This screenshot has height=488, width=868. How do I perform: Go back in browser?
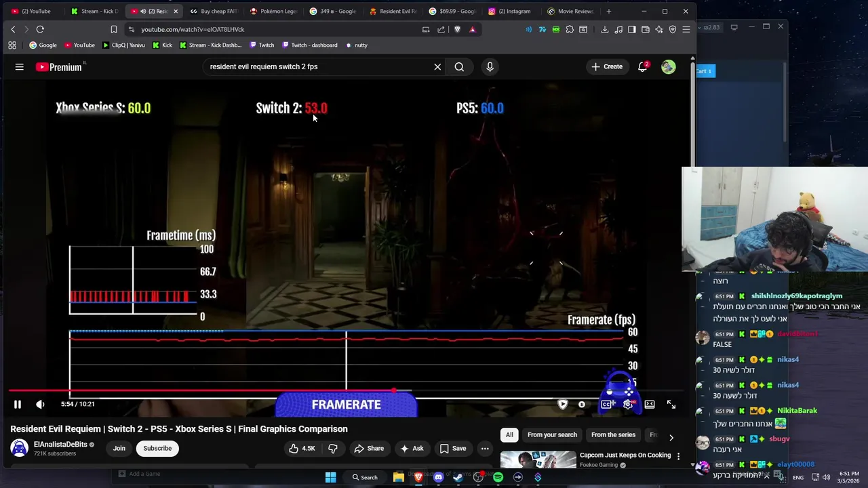(13, 29)
